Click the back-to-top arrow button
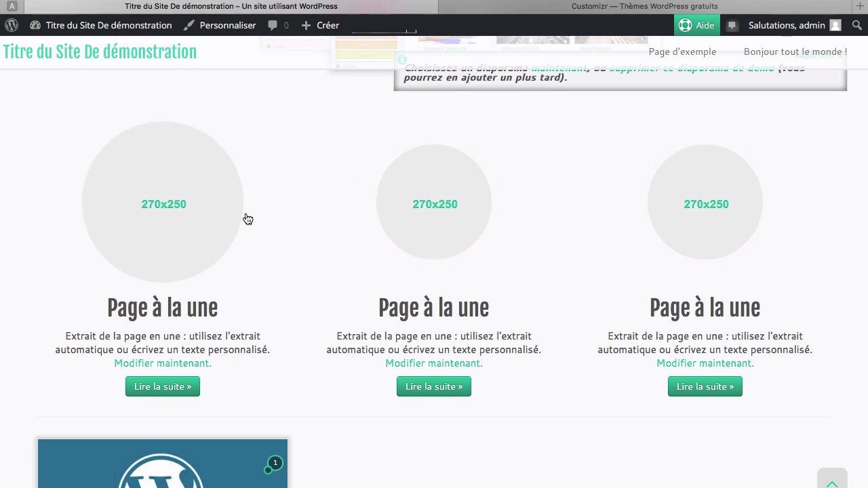Image resolution: width=868 pixels, height=488 pixels. tap(832, 479)
